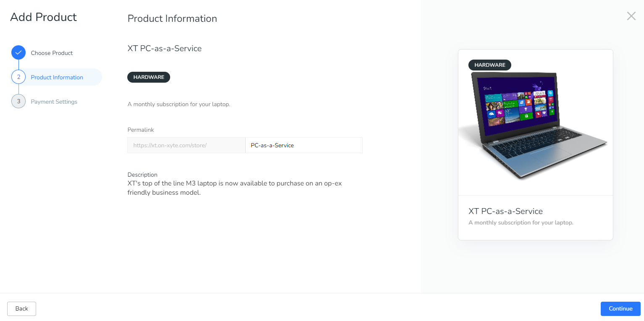Click the Product Information heading

point(172,18)
